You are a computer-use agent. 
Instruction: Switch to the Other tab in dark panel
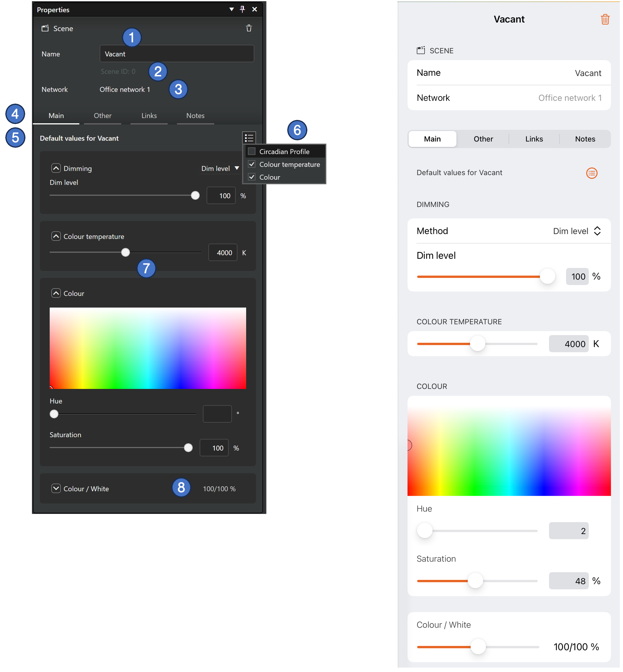coord(102,116)
